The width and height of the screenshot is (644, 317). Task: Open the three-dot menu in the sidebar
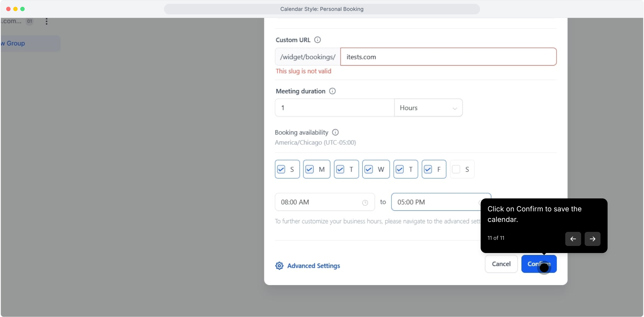click(46, 21)
